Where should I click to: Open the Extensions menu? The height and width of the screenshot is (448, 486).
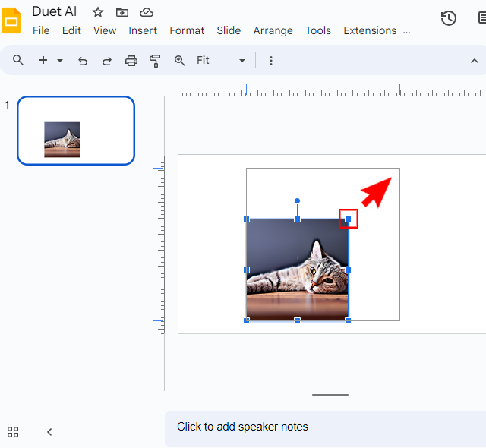point(370,30)
